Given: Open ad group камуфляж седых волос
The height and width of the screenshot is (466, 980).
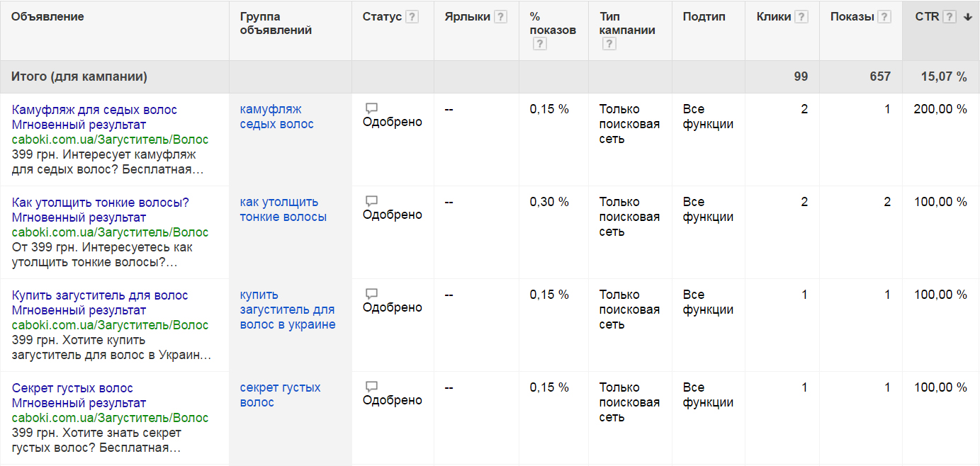Looking at the screenshot, I should pos(276,117).
